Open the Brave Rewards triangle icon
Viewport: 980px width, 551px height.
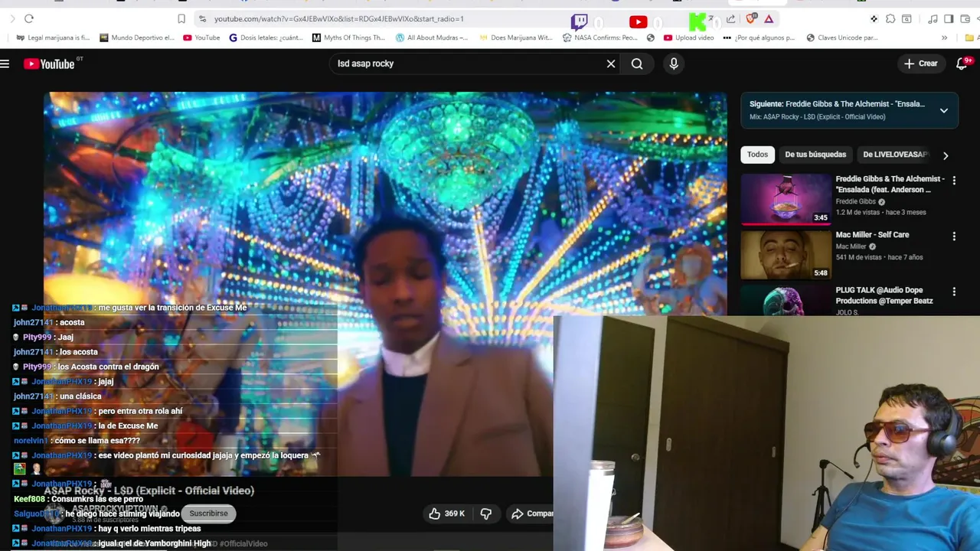pyautogui.click(x=769, y=18)
